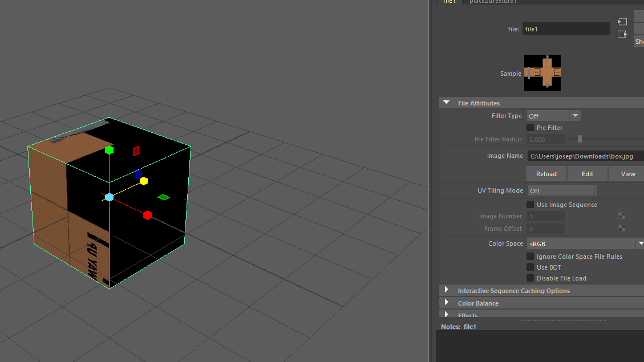644x362 pixels.
Task: Click the Image Name path field
Action: (585, 156)
